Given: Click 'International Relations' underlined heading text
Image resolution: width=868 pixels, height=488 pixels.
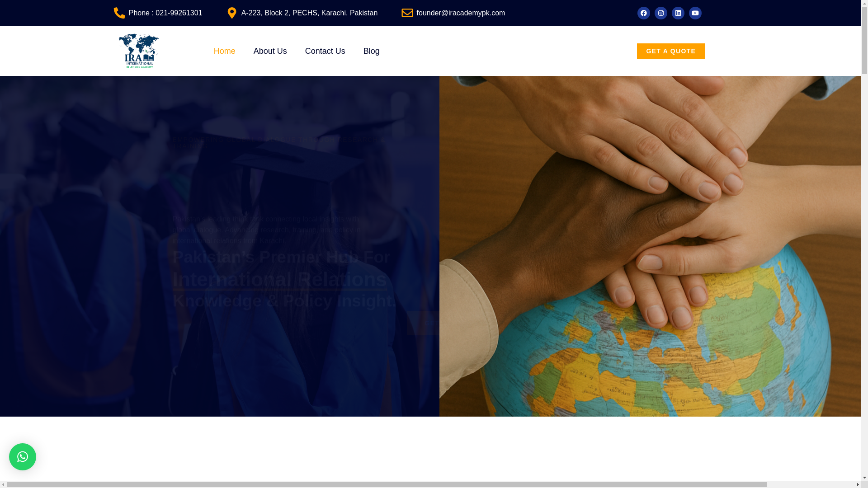Looking at the screenshot, I should 279,279.
